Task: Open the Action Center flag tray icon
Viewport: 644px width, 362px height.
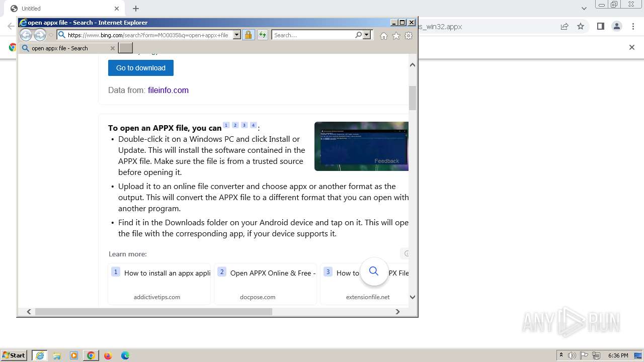Action: coord(585,355)
